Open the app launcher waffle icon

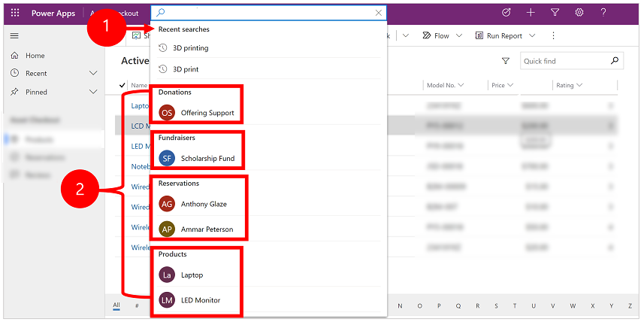15,13
